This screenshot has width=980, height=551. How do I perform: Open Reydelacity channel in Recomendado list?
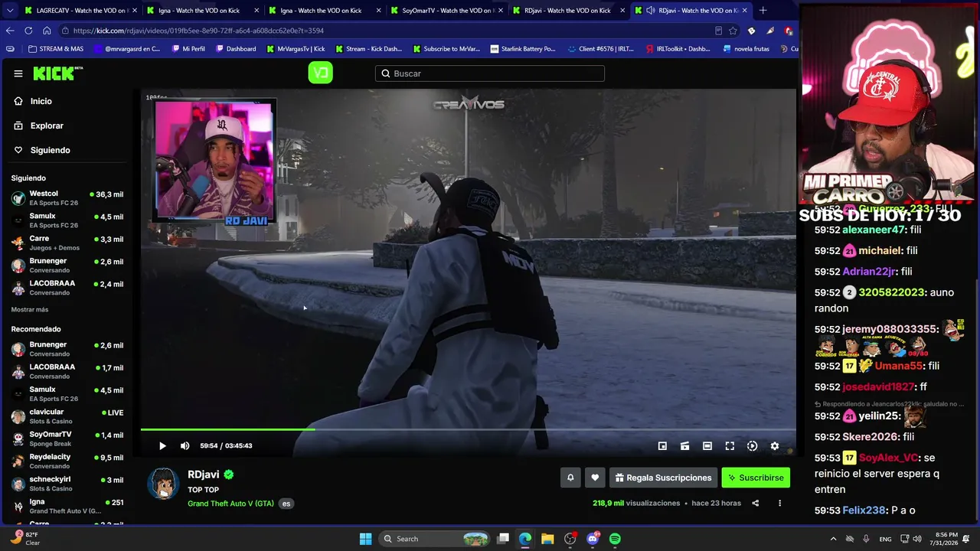[67, 461]
